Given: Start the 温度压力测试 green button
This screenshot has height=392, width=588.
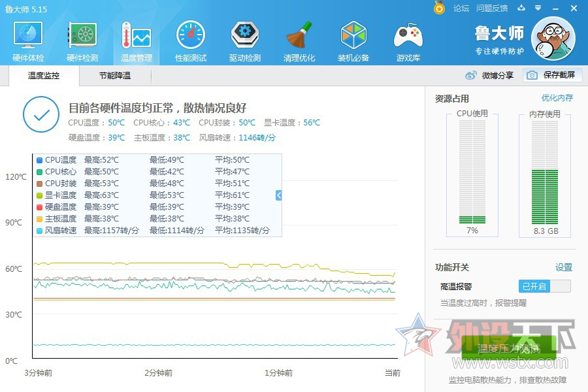Looking at the screenshot, I should [509, 348].
